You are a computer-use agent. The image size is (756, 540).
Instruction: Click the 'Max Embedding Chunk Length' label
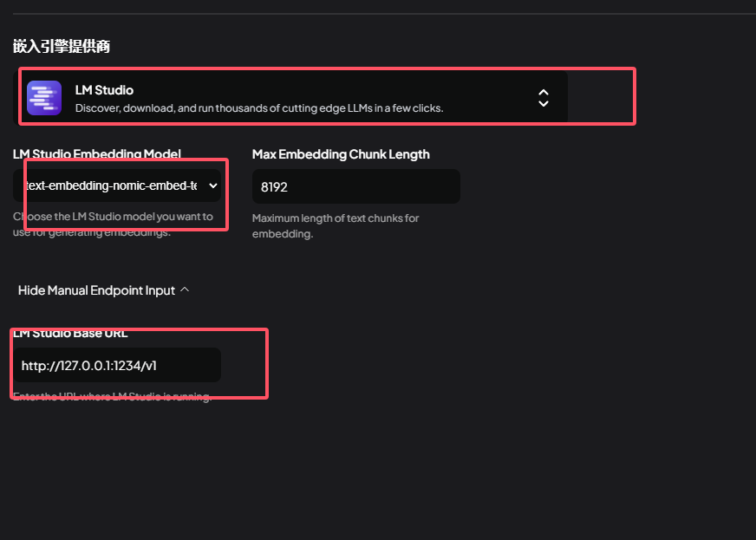click(341, 154)
